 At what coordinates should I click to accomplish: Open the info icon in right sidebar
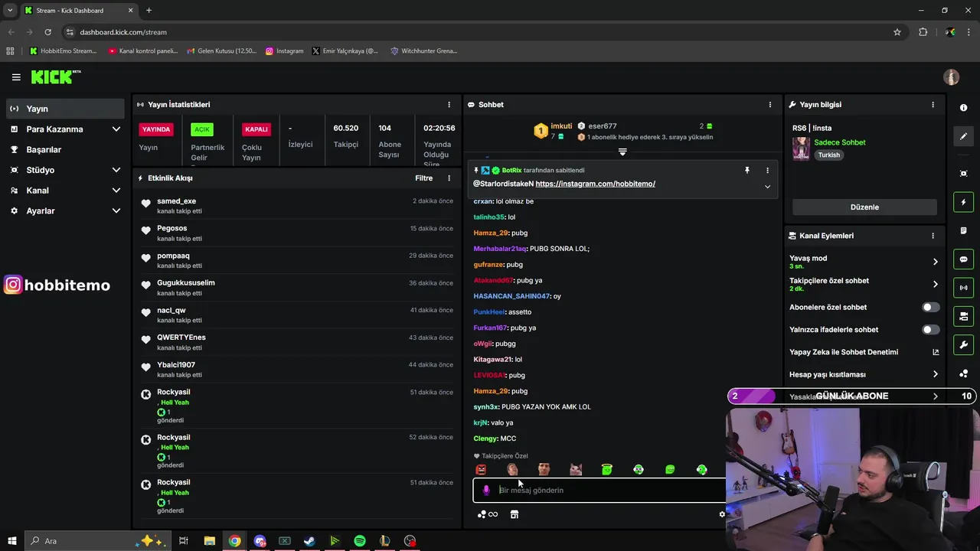[x=963, y=108]
